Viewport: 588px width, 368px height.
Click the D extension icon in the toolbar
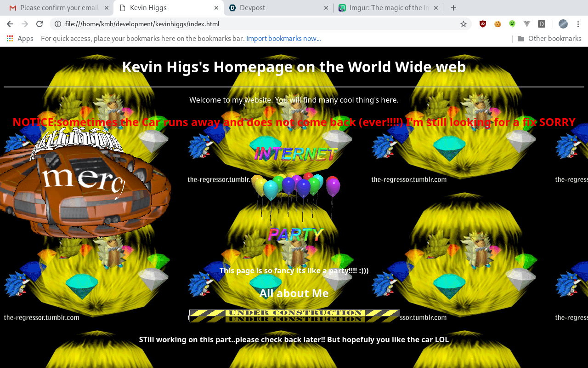(542, 24)
